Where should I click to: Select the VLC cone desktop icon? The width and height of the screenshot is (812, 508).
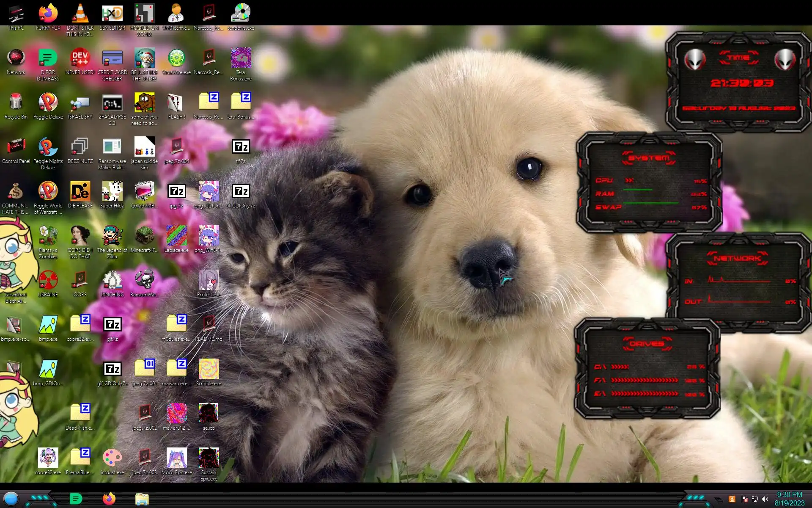coord(80,14)
